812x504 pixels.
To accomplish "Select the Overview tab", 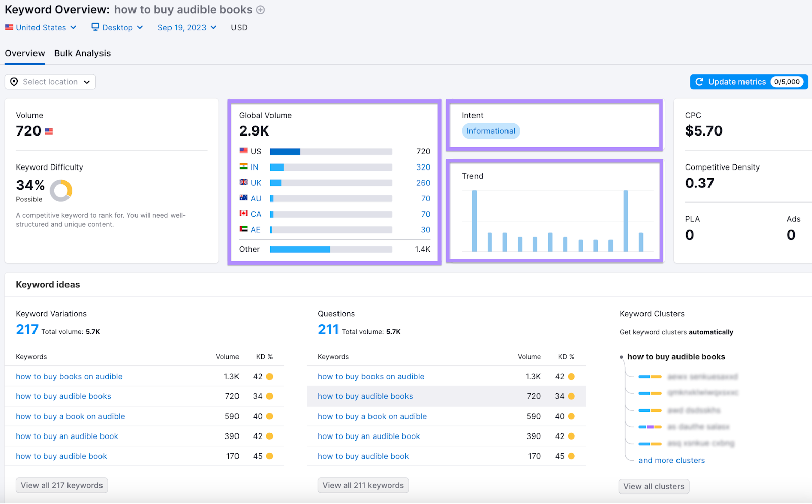I will [x=24, y=53].
